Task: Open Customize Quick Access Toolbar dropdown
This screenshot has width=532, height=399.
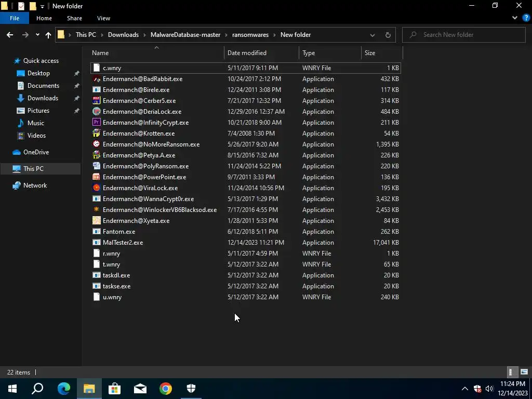Action: tap(42, 6)
